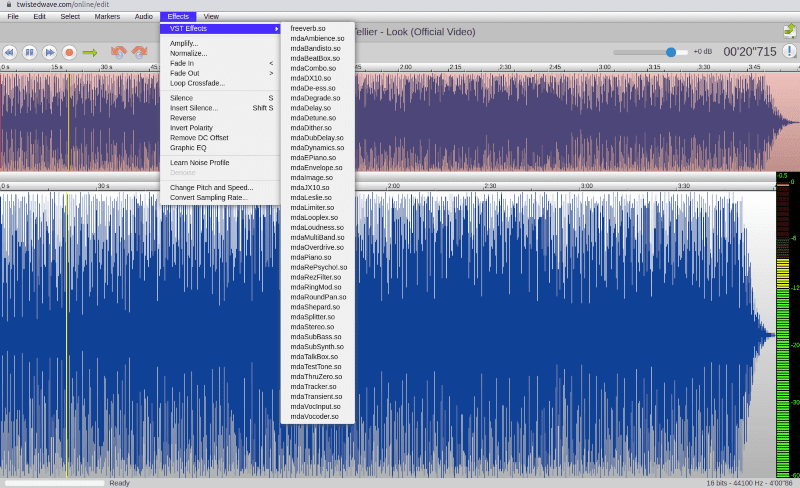The height and width of the screenshot is (488, 800).
Task: Click the 3:00 mark on main ruler
Action: 587,186
